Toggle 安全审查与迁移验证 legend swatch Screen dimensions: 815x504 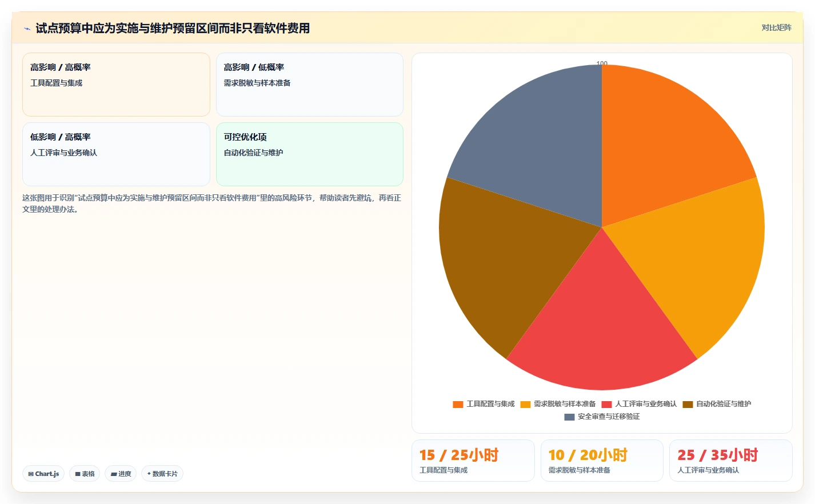pos(569,417)
